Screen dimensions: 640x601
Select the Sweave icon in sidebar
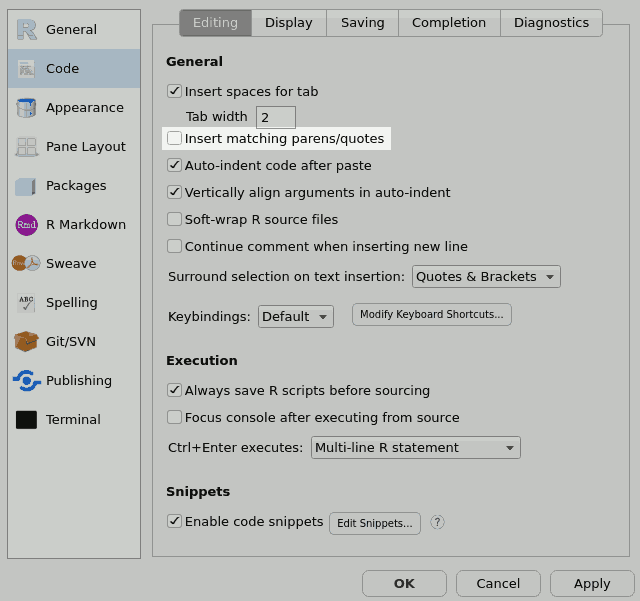pyautogui.click(x=27, y=264)
